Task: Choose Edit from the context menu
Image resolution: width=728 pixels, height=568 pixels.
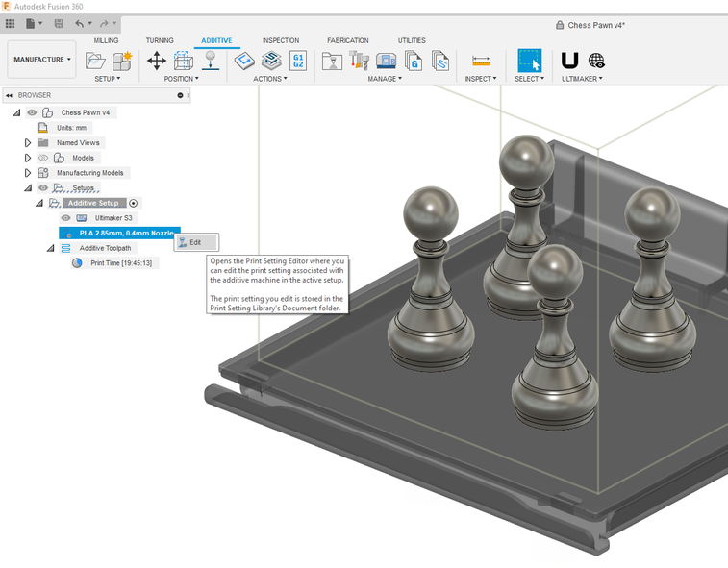Action: coord(196,242)
